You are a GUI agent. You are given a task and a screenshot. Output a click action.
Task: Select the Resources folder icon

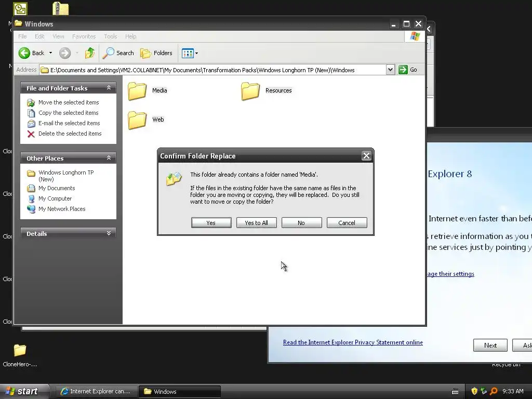click(x=250, y=91)
